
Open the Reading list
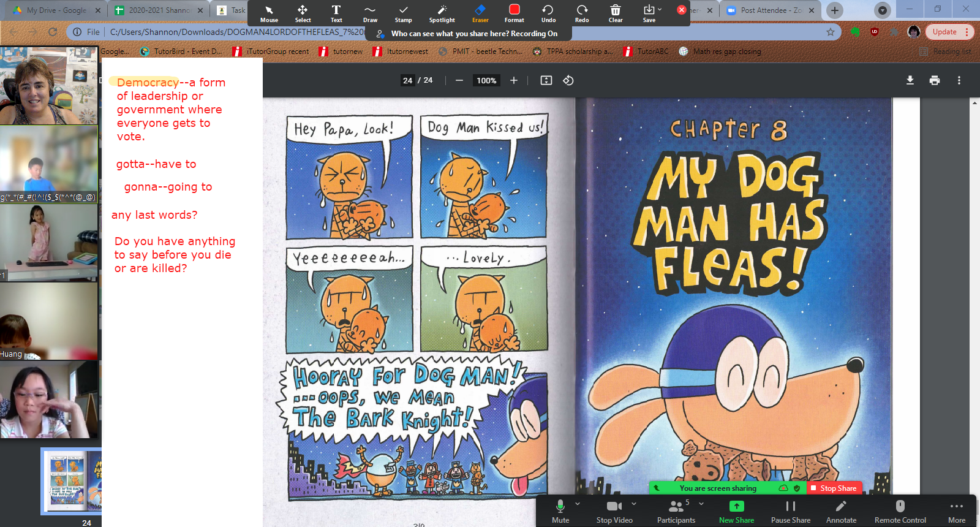coord(945,51)
